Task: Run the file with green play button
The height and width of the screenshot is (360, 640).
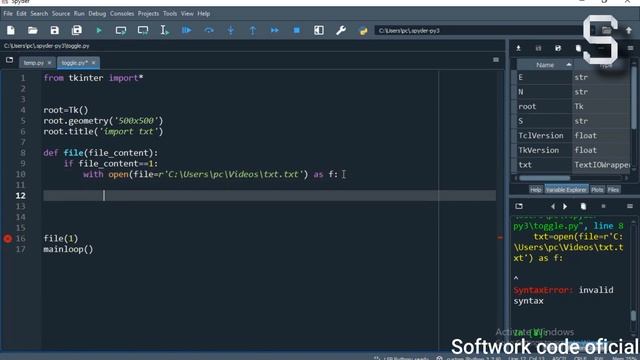Action: pyautogui.click(x=99, y=30)
